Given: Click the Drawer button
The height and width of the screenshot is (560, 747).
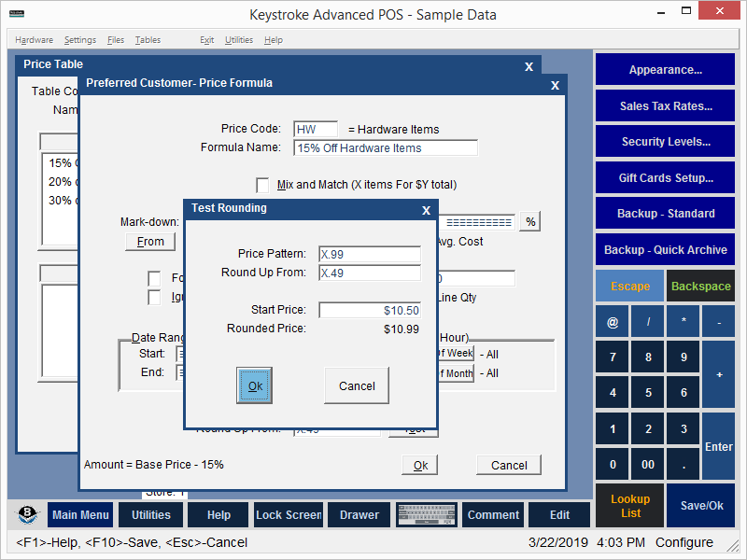Looking at the screenshot, I should pos(359,515).
